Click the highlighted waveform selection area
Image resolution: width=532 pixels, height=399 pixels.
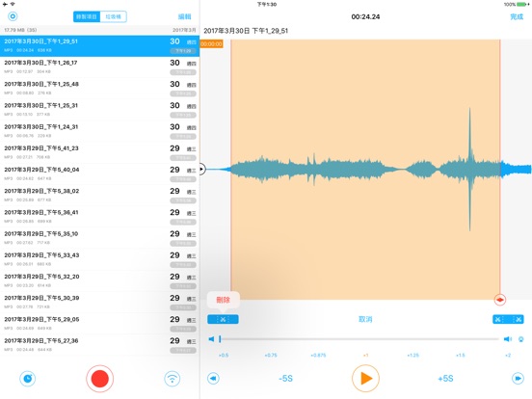(x=365, y=170)
